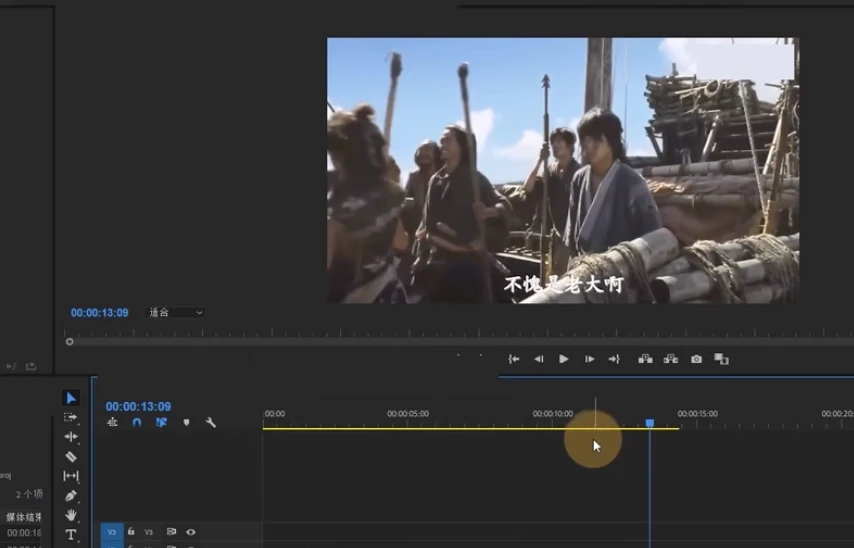Click program monitor scrubber playhead circle
The width and height of the screenshot is (854, 548).
tap(69, 342)
